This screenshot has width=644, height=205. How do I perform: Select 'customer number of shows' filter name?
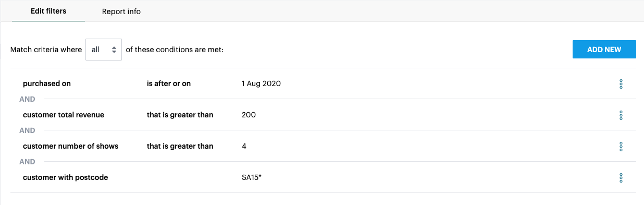click(x=71, y=146)
